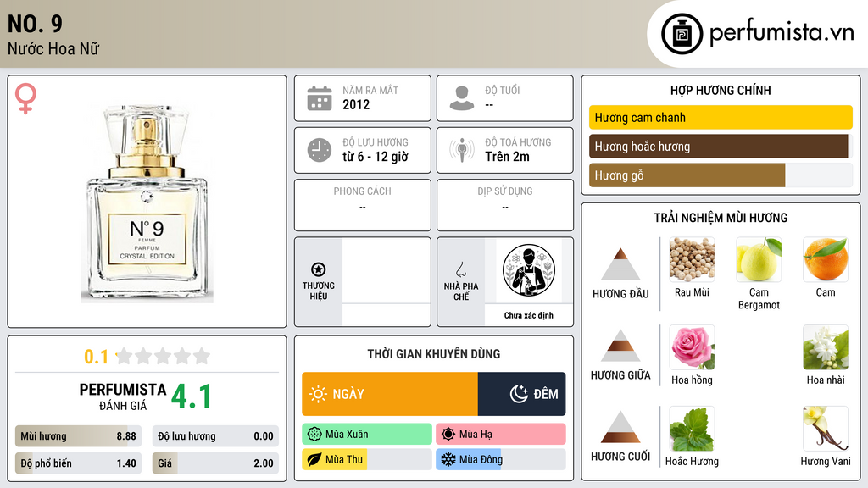
Task: Click the Hợp hương chính heading
Action: coord(721,90)
